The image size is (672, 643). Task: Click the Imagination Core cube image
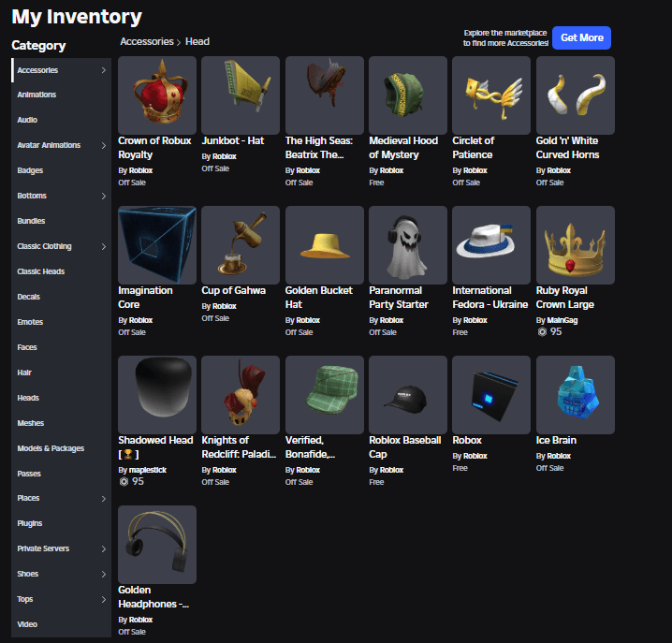[157, 244]
